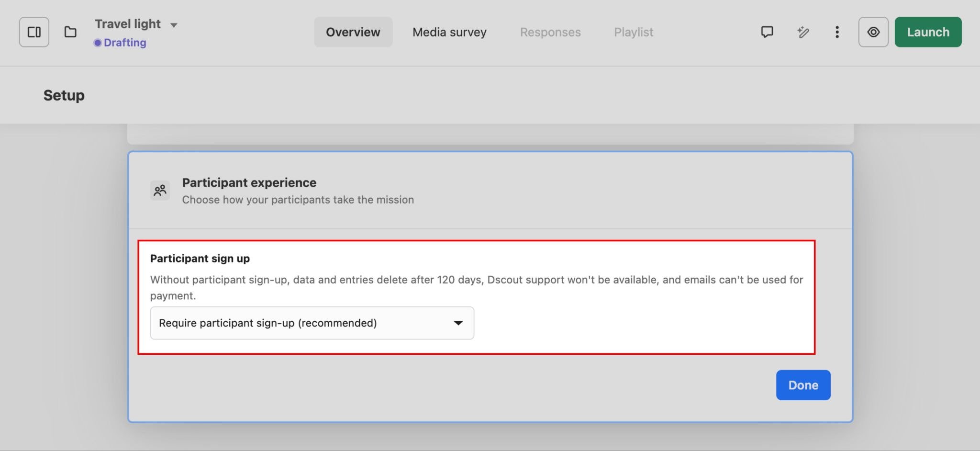Switch to the Media survey tab
The height and width of the screenshot is (451, 980).
(x=449, y=32)
